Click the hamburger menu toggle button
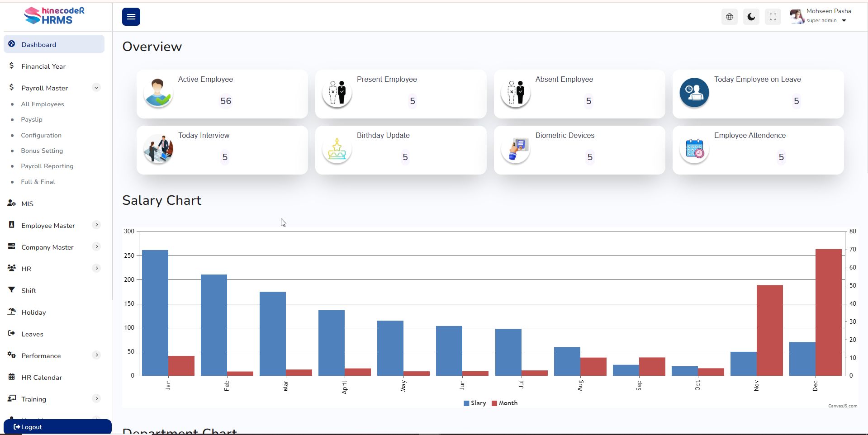This screenshot has width=868, height=435. (131, 17)
